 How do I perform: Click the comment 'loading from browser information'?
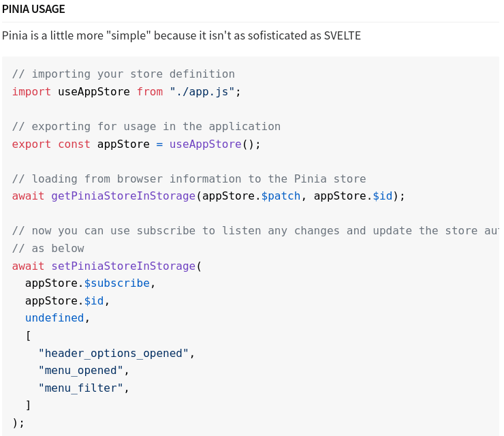[189, 178]
